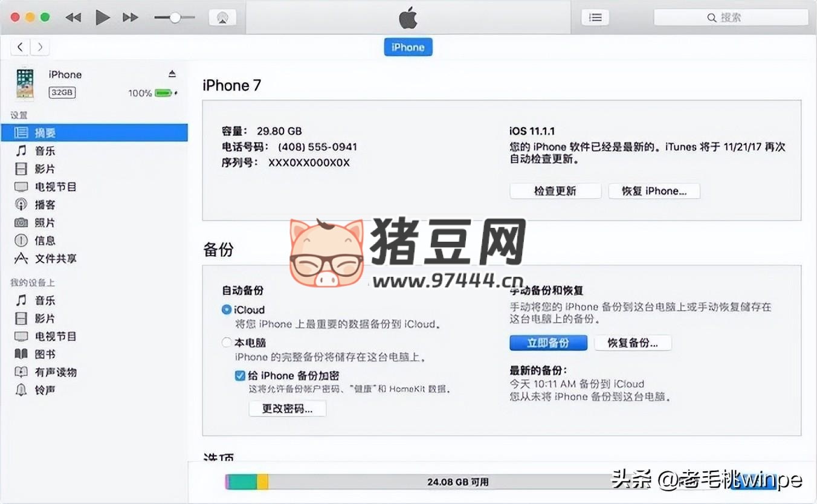Toggle 给 iPhone 备份加密 checkbox

tap(240, 375)
